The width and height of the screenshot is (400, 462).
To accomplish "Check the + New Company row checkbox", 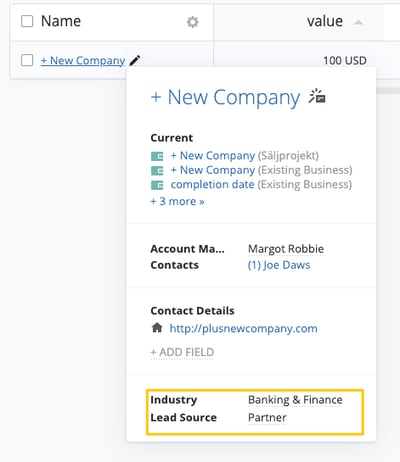I will pyautogui.click(x=27, y=60).
